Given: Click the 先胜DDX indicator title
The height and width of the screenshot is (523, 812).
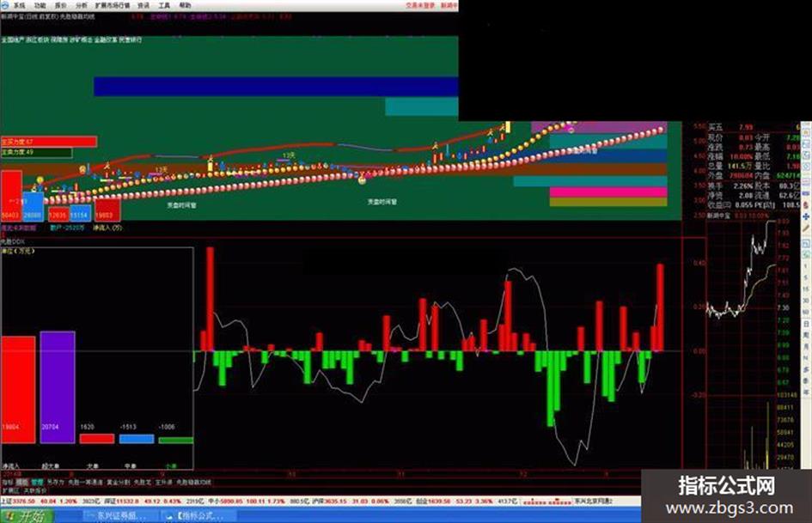Looking at the screenshot, I should tap(13, 241).
